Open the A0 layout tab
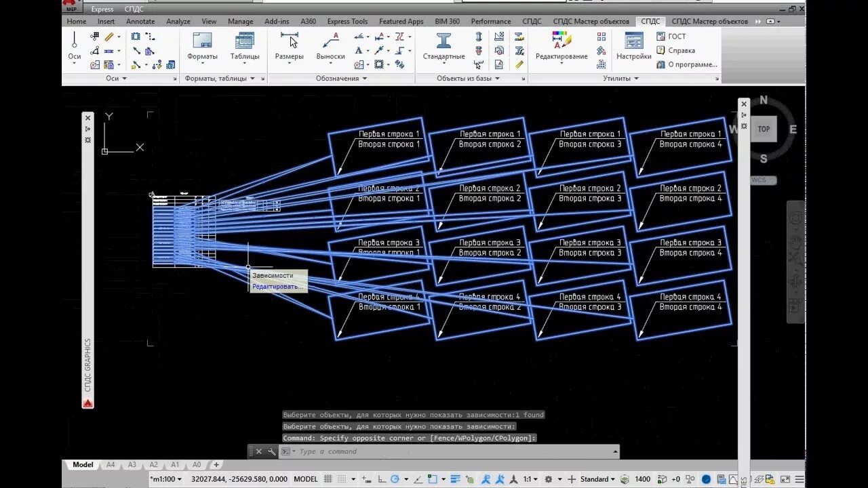Viewport: 868px width, 488px height. [x=197, y=465]
